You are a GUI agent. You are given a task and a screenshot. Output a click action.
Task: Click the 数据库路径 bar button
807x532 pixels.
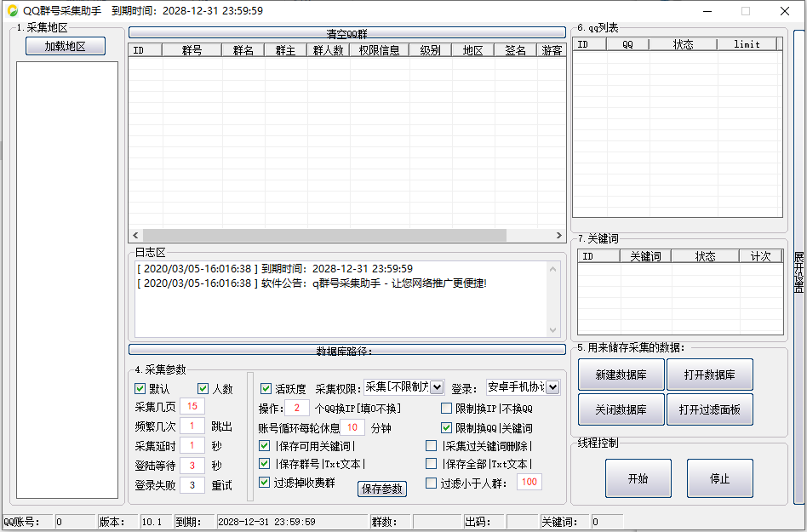(x=346, y=349)
